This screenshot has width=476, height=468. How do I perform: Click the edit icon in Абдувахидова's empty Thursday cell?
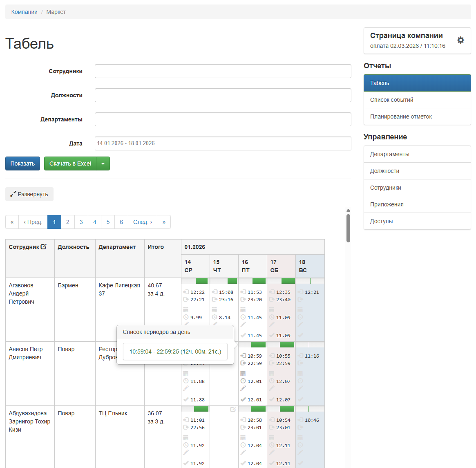[x=233, y=409]
